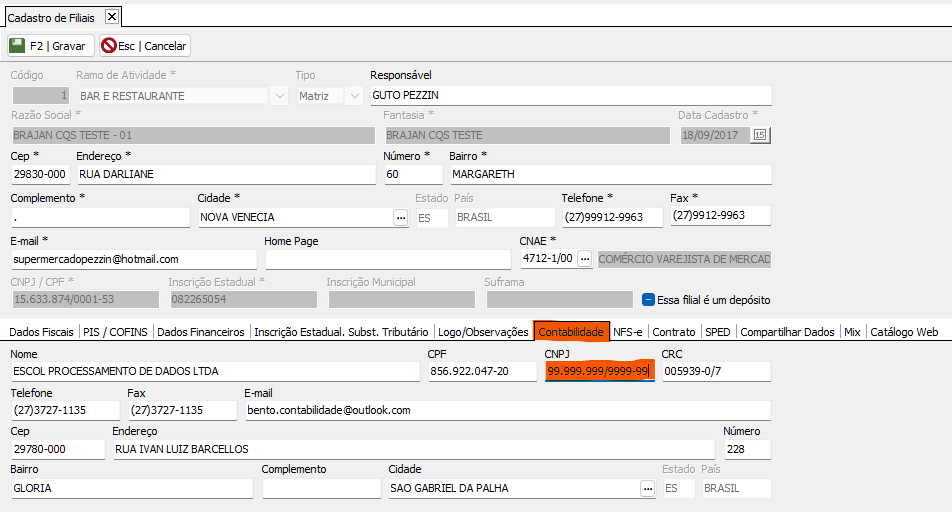
Task: Click the F2 Gravar save button
Action: (50, 46)
